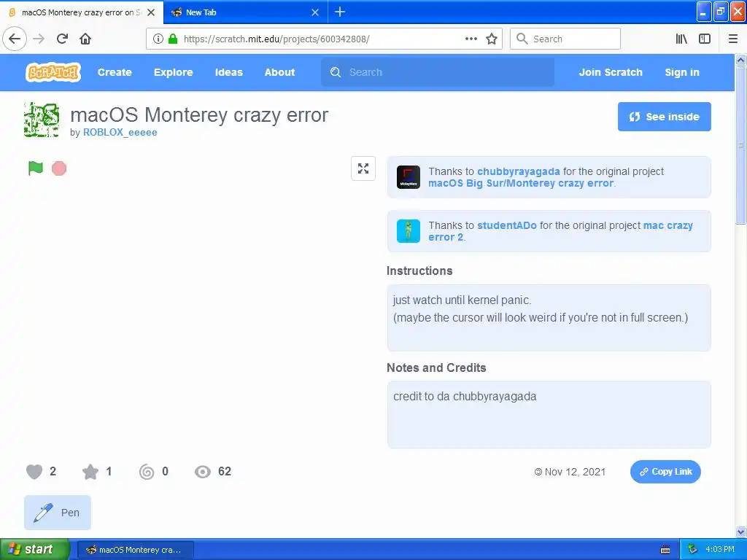Bookmark this page with the star icon

coord(492,39)
